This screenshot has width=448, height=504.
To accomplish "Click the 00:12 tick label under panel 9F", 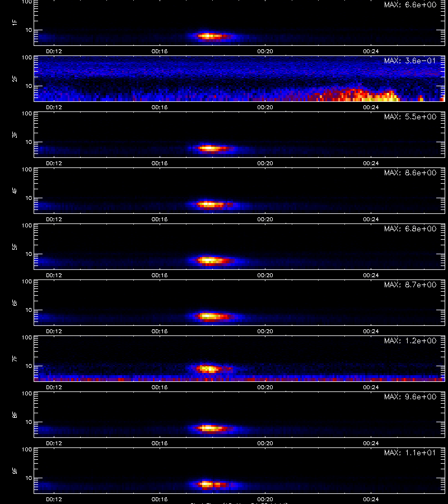I will pyautogui.click(x=54, y=499).
